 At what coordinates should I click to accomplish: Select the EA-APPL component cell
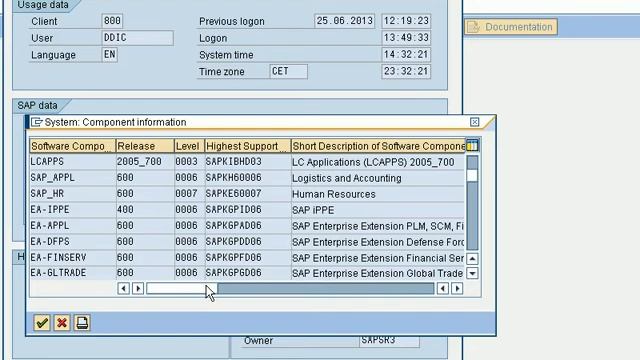[73, 226]
